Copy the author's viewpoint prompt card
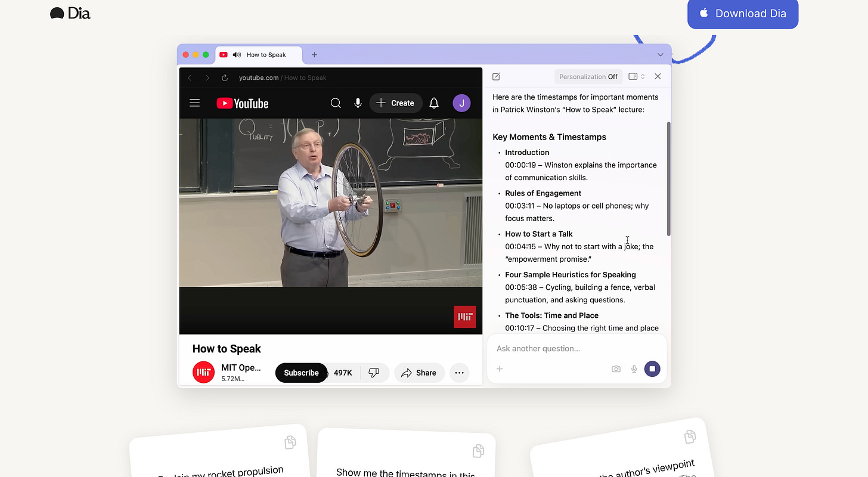868x477 pixels. click(690, 436)
